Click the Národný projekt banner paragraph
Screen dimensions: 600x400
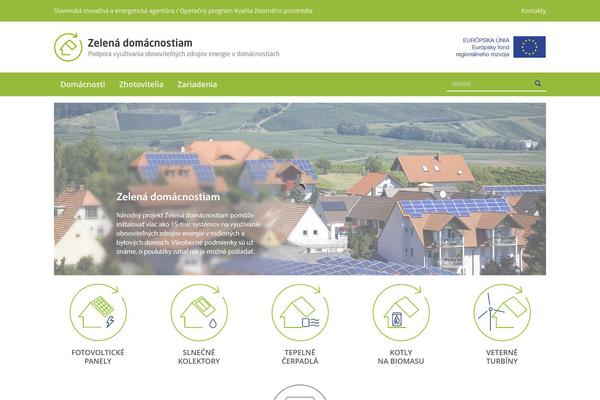click(x=188, y=233)
